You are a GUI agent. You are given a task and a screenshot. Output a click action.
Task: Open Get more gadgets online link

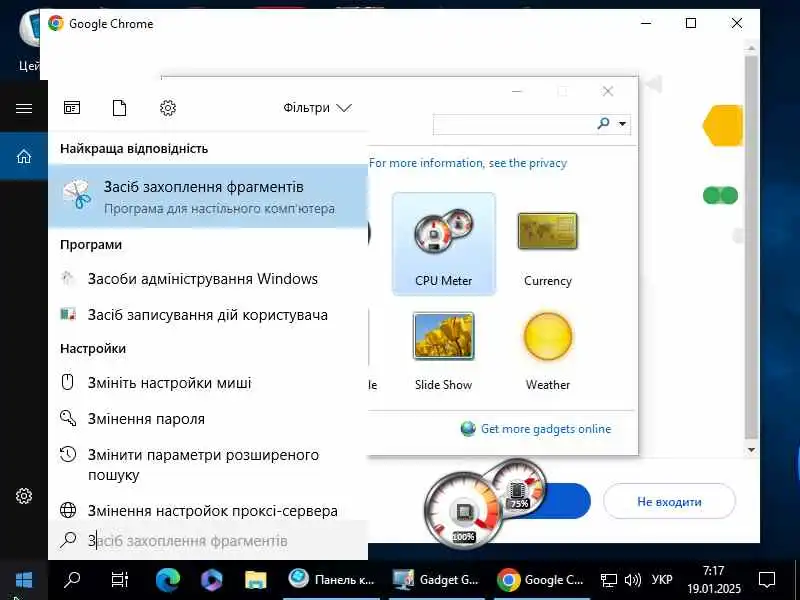[545, 429]
